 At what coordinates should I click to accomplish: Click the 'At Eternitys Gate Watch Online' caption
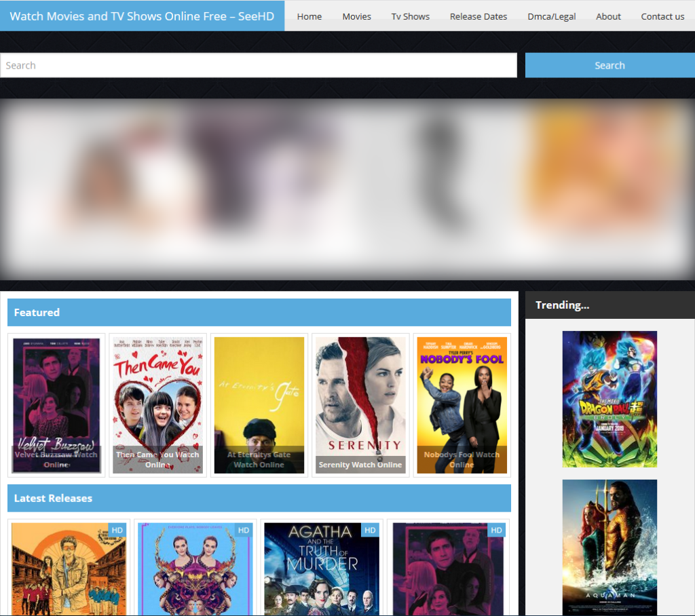click(259, 459)
